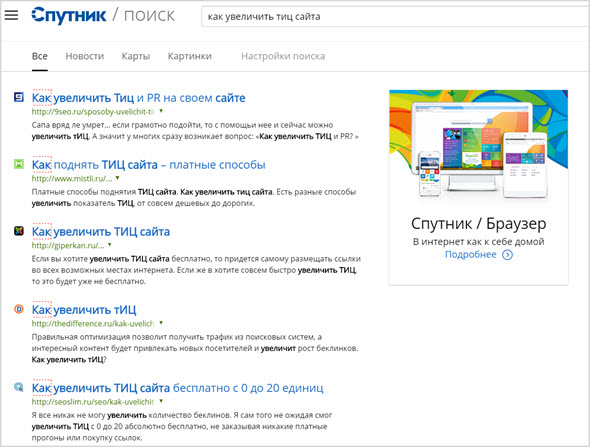Expand dropdown arrow next to seoslim.ru URL
This screenshot has width=590, height=447.
(x=161, y=401)
